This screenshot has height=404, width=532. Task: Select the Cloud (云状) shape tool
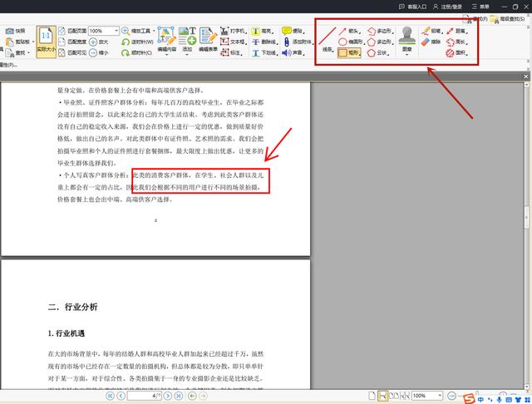pos(377,53)
